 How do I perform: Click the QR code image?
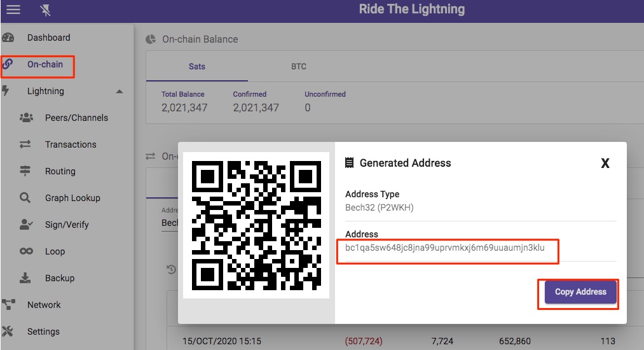(256, 225)
